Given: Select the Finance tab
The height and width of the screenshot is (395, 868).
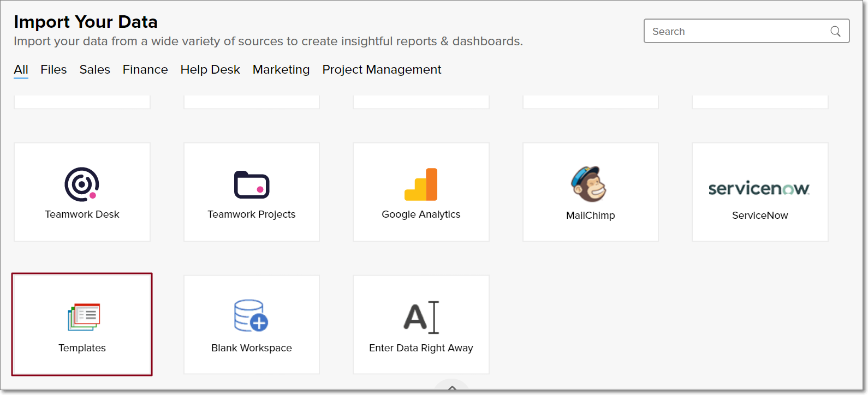Looking at the screenshot, I should (145, 70).
